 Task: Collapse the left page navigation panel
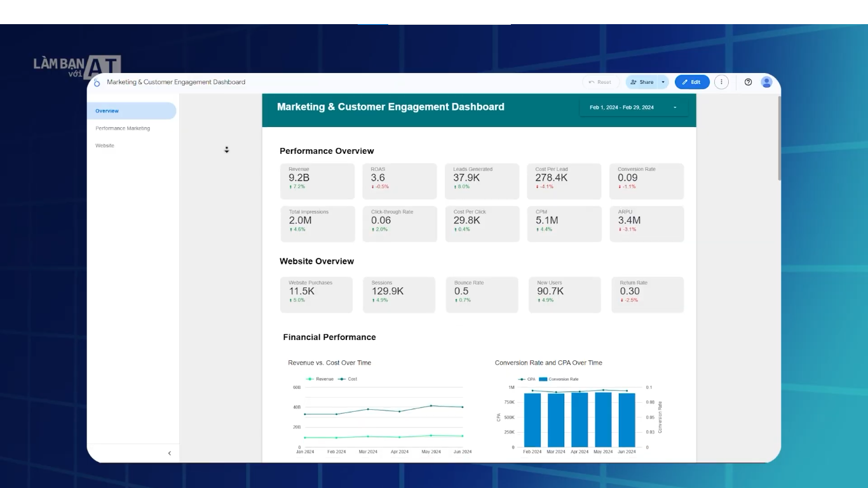click(169, 453)
